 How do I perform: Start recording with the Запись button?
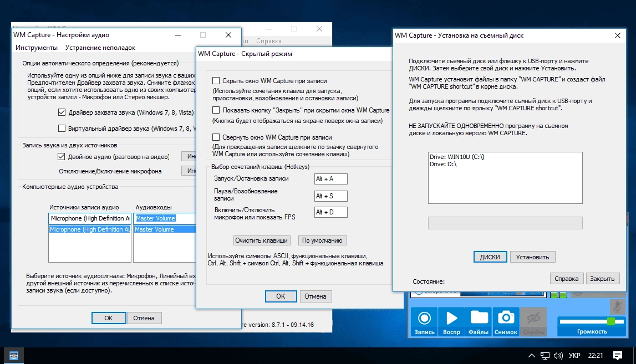click(x=424, y=322)
